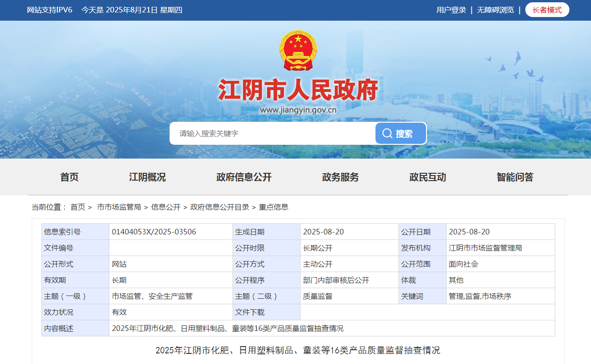Click breadcrumb link 首页
Image resolution: width=591 pixels, height=364 pixels.
[78, 207]
